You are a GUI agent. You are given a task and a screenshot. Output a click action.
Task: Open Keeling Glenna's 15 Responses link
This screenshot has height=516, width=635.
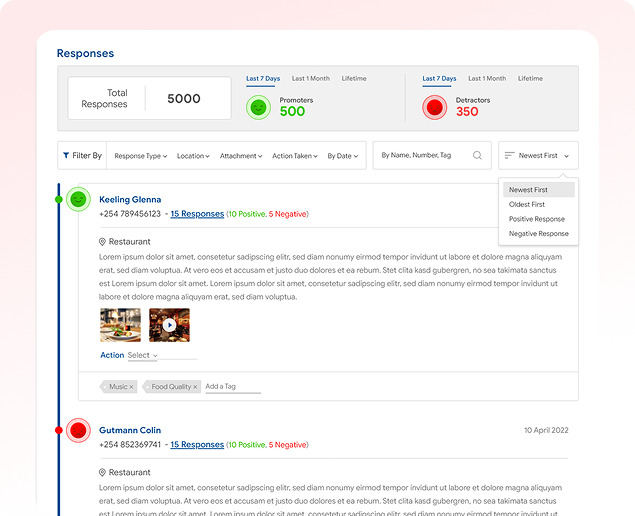pos(197,214)
